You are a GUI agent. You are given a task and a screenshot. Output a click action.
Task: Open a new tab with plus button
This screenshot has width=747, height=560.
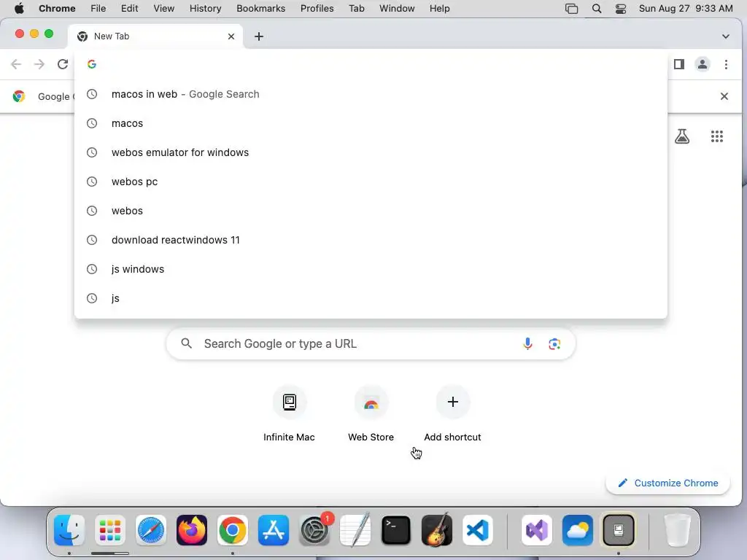259,36
